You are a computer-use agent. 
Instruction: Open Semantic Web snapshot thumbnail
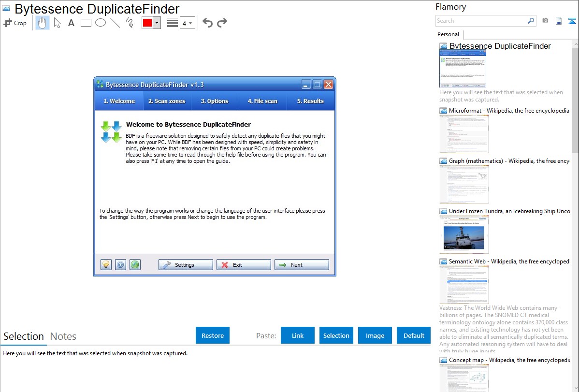click(464, 285)
